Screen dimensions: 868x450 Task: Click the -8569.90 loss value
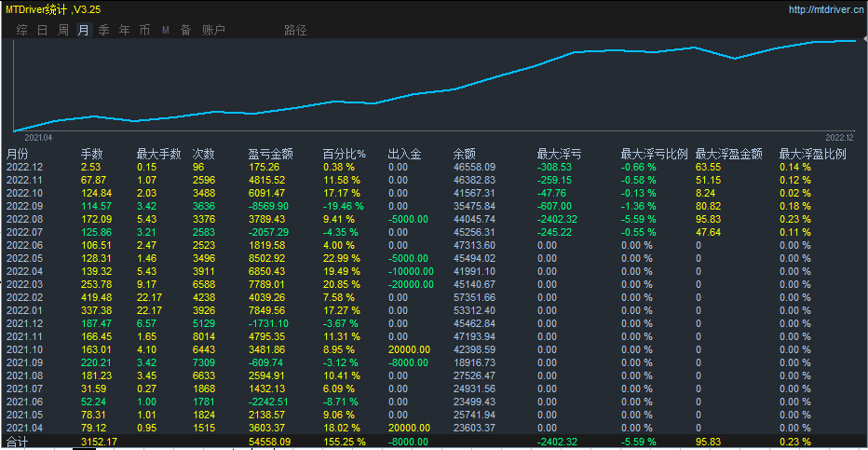(268, 206)
